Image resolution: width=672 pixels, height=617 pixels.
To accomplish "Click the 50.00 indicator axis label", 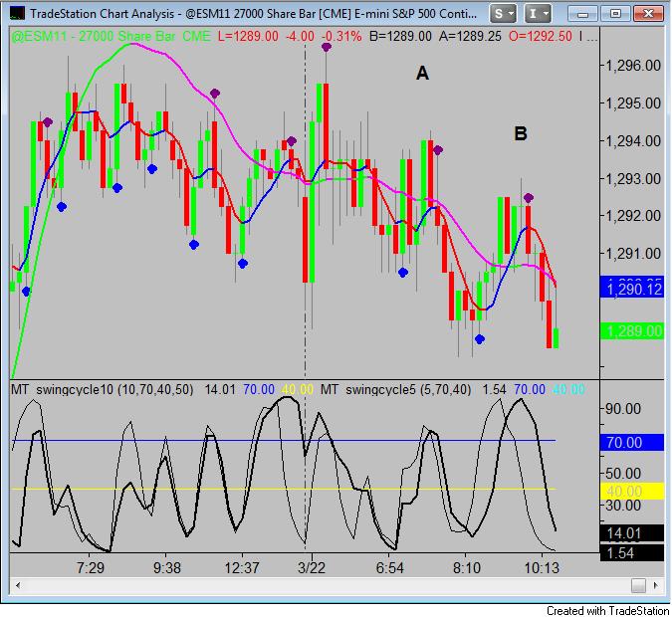I will tap(623, 474).
